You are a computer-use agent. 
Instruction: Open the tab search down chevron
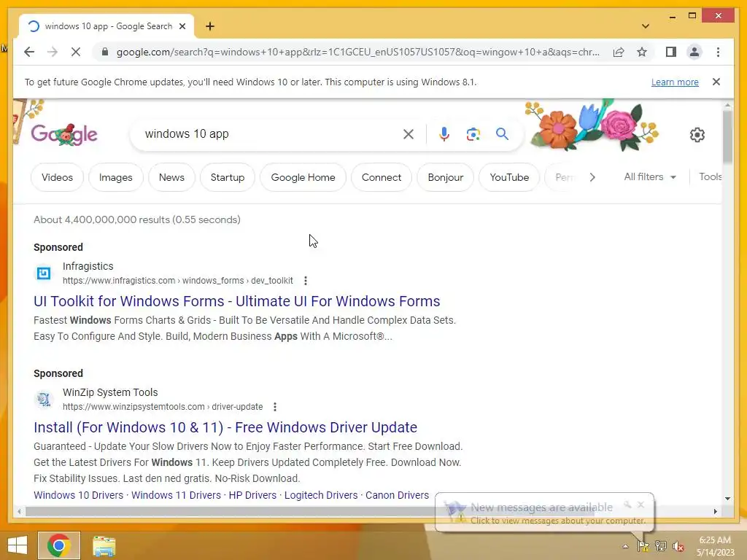tap(646, 26)
